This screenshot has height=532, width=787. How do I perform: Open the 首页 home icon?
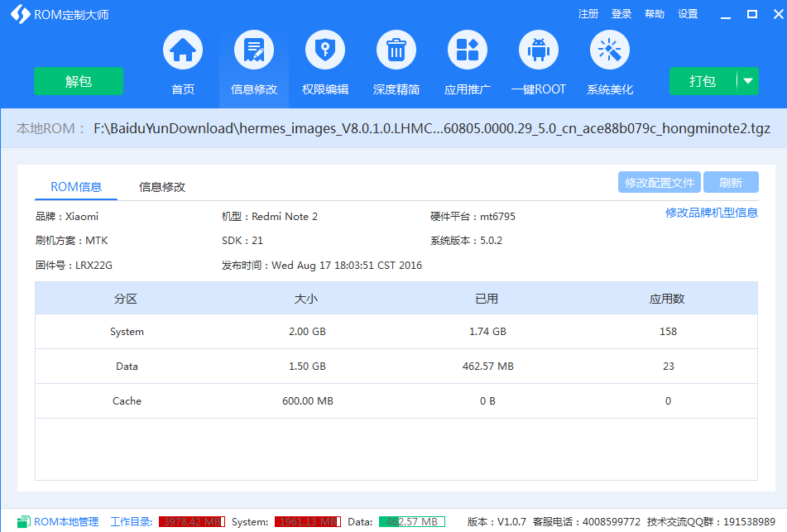pyautogui.click(x=183, y=50)
